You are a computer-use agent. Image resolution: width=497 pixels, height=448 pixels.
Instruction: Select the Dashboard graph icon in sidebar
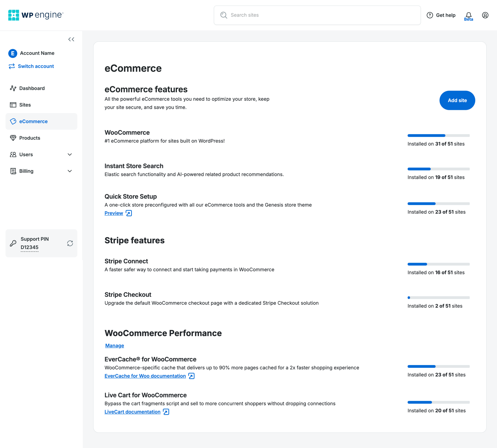coord(13,88)
